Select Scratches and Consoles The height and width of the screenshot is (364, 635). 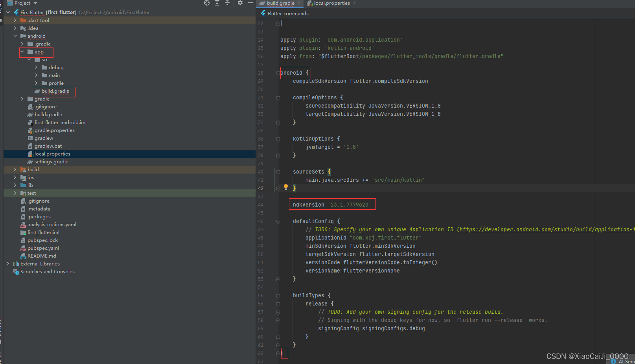tap(47, 272)
